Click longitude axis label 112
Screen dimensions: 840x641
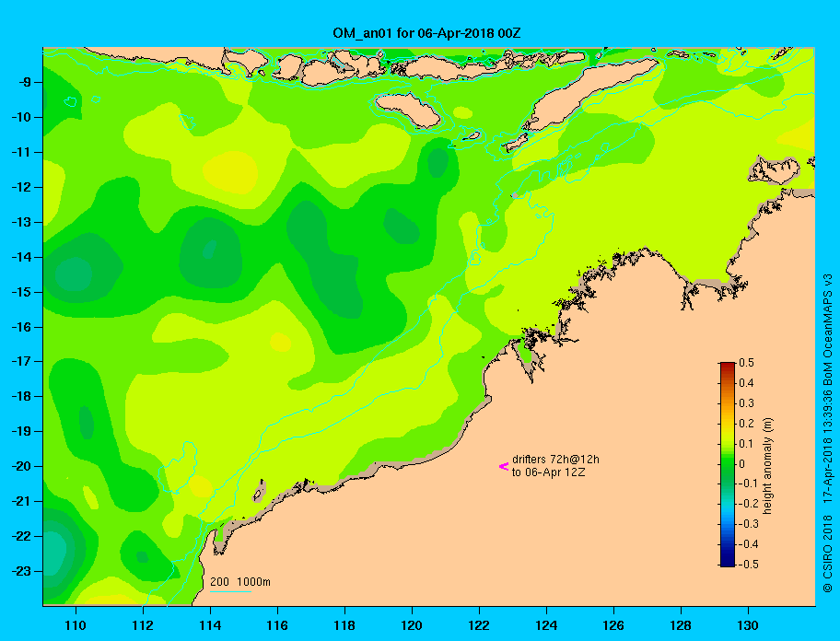point(143,625)
